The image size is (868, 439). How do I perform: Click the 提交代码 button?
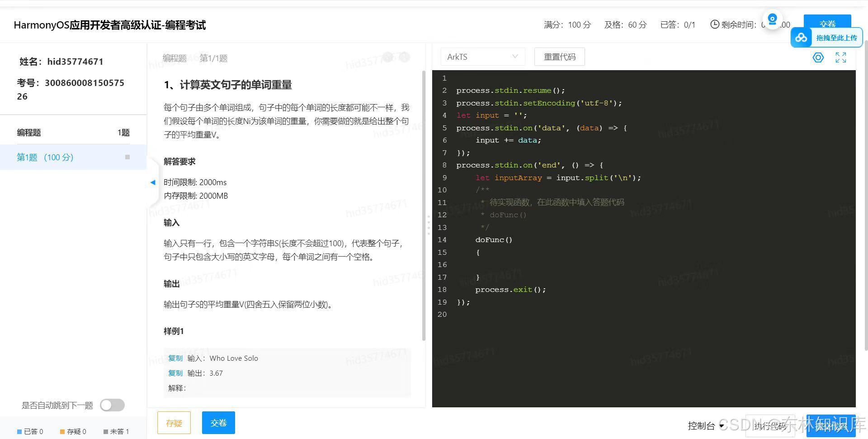(831, 426)
